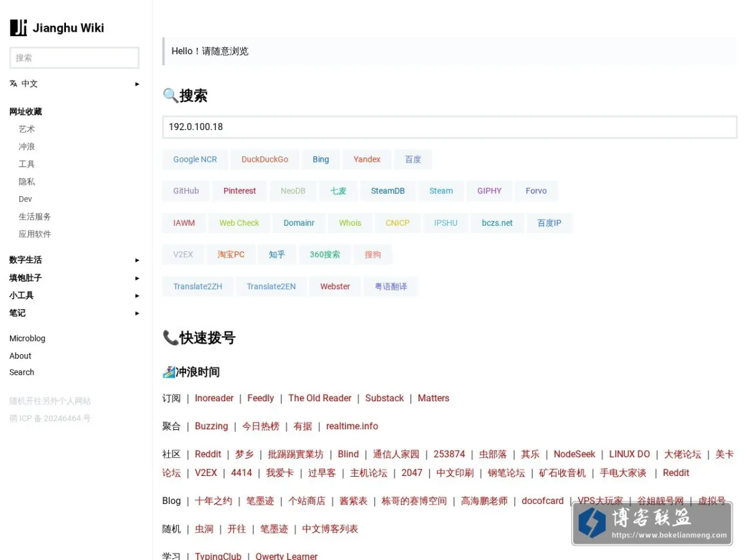Click the main search field containing 192.0.100.18
Screen dimensions: 747x560
coord(449,127)
